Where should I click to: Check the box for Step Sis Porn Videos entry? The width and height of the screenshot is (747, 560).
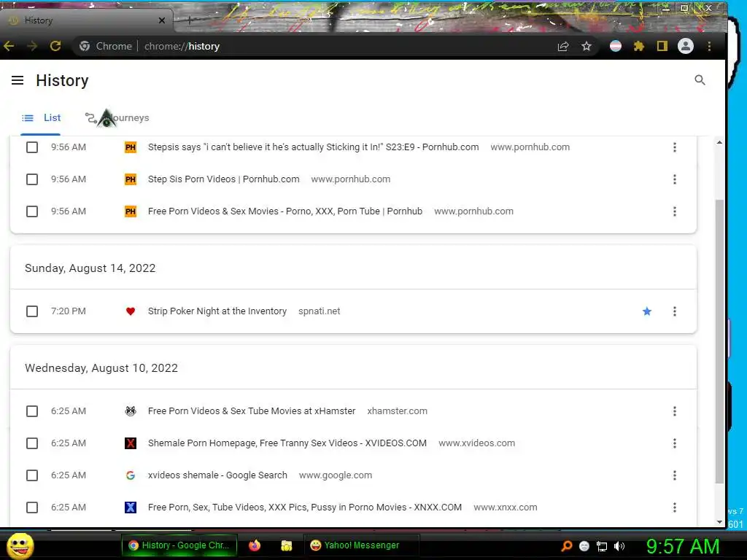click(32, 179)
